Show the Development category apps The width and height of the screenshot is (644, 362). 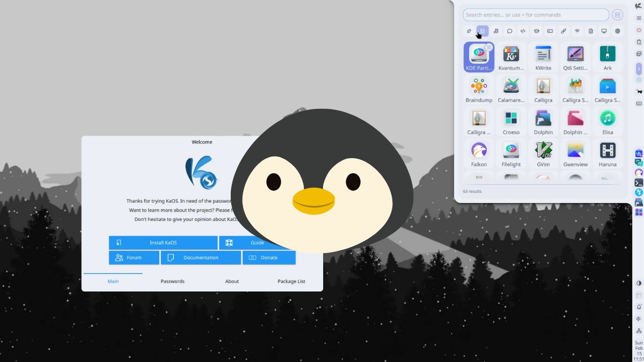[523, 31]
